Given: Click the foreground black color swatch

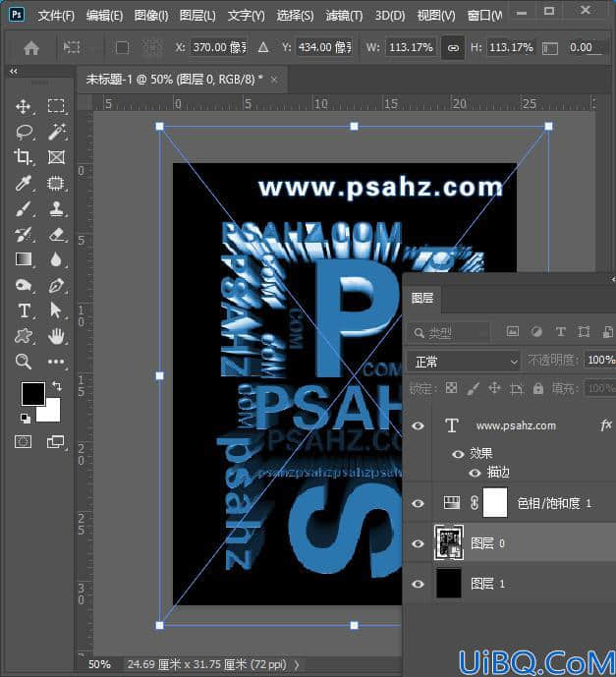Looking at the screenshot, I should click(x=33, y=393).
